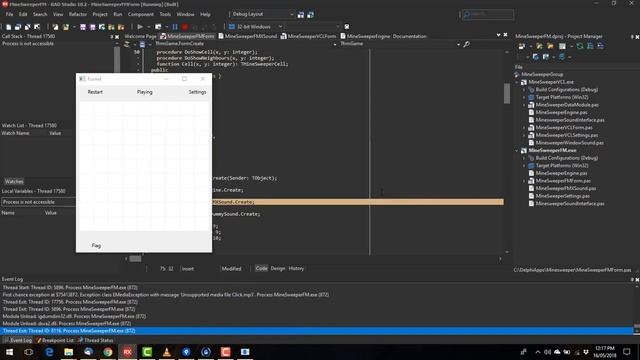The height and width of the screenshot is (360, 640).
Task: Collapse the MineSweeperFM.exe project node
Action: (x=517, y=151)
